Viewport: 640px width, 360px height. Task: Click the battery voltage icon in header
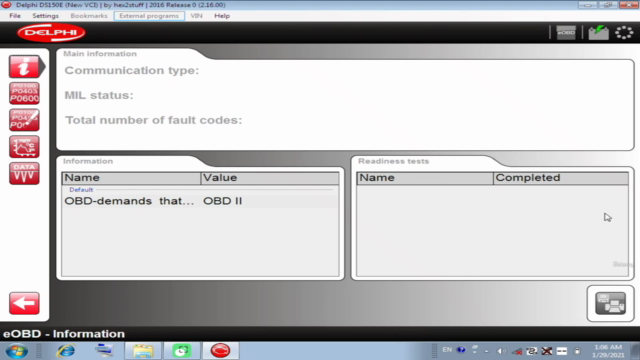pos(598,33)
